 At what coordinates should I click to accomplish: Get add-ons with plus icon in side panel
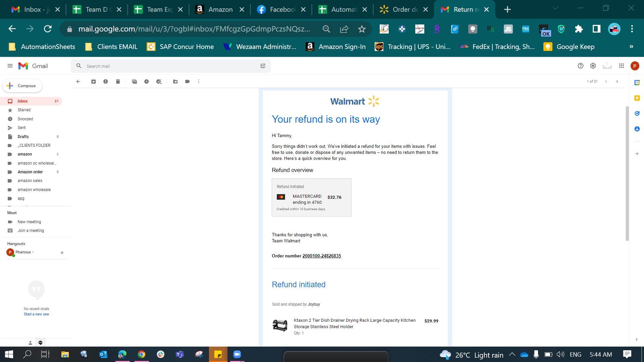coord(637,154)
